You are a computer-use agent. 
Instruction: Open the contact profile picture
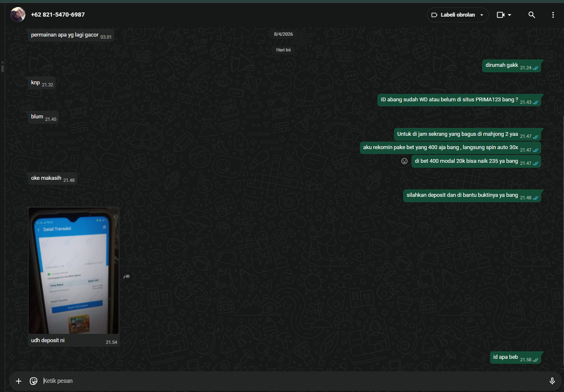(x=18, y=15)
